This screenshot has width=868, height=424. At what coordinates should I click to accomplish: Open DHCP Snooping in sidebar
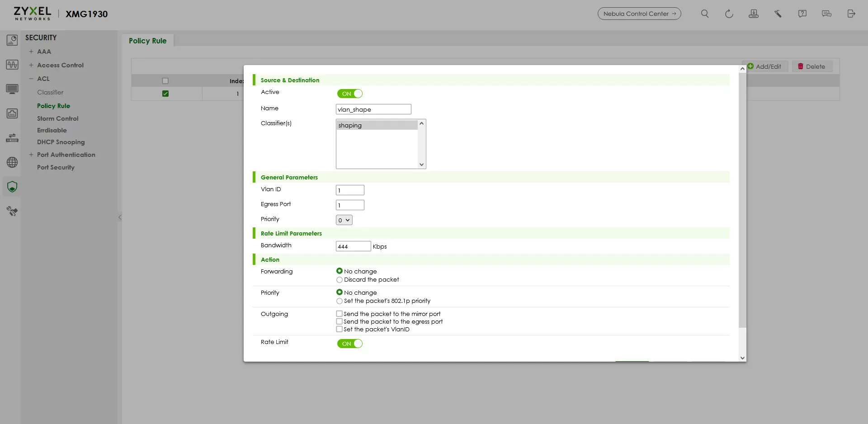61,142
